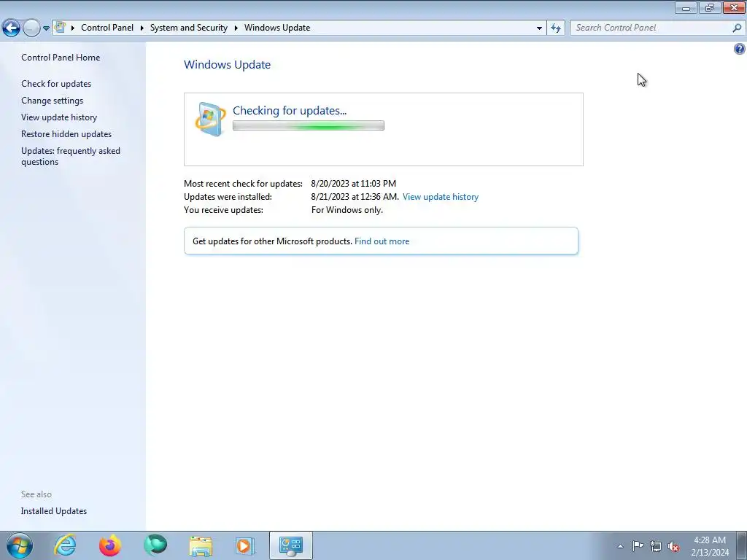The image size is (747, 560).
Task: Open Control Panel Home link
Action: point(61,58)
